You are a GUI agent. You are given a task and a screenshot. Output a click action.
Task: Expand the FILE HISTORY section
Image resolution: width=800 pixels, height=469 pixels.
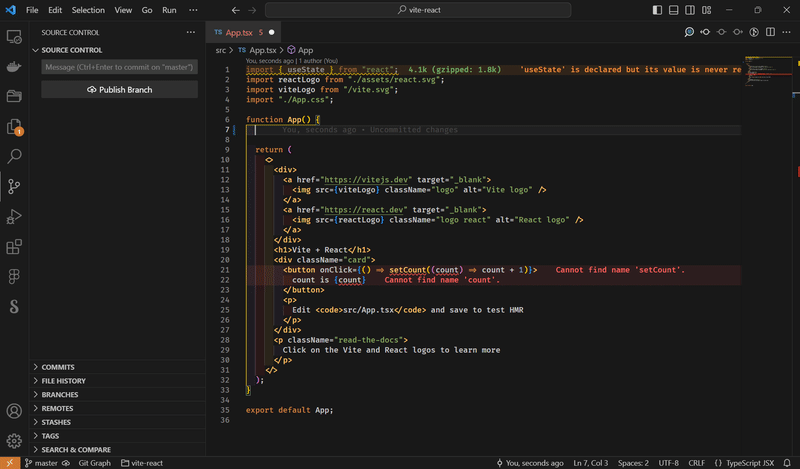(x=117, y=381)
